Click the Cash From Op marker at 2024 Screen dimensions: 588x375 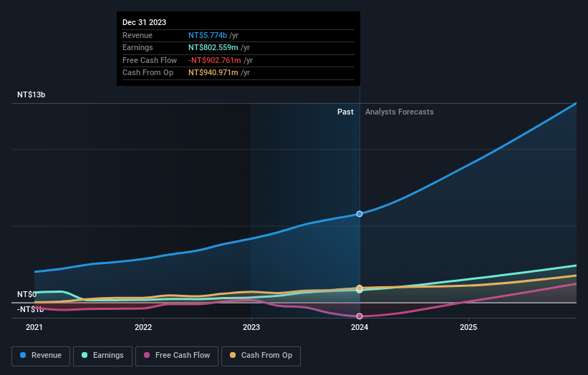coord(360,288)
